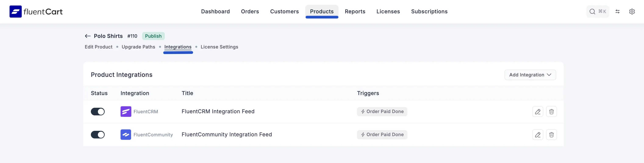Click the fluentCart logo
Viewport: 644px width, 163px height.
click(x=36, y=11)
